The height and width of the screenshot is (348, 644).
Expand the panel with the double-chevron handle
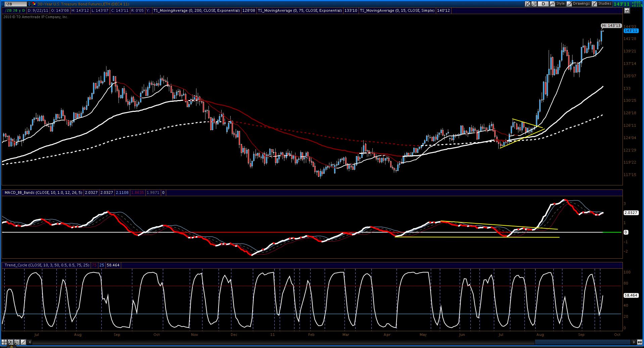pyautogui.click(x=11, y=346)
